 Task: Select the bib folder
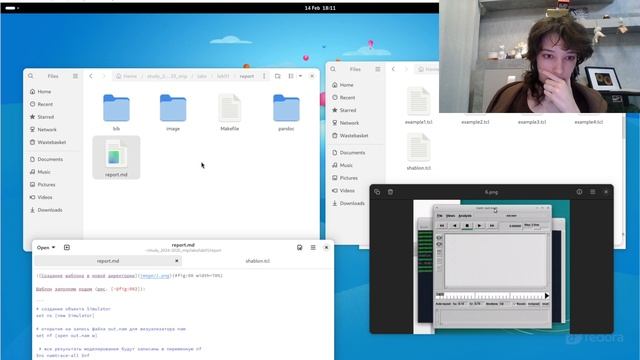(x=116, y=112)
